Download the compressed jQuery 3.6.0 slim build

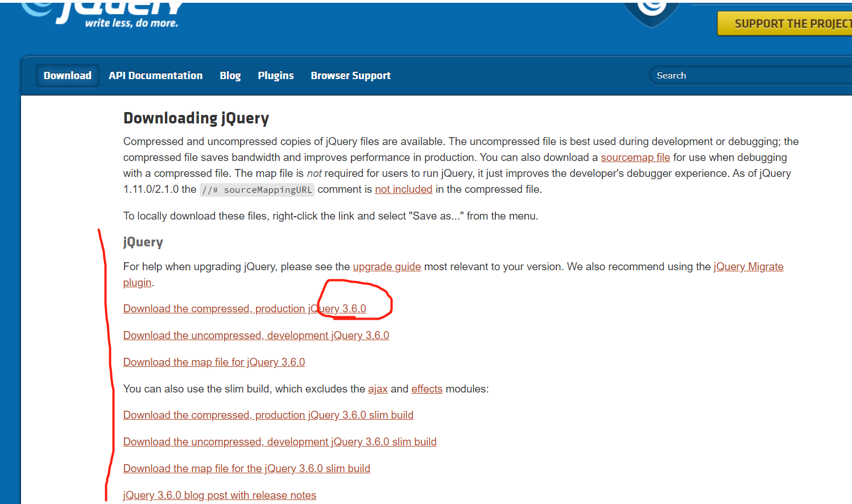(x=268, y=415)
